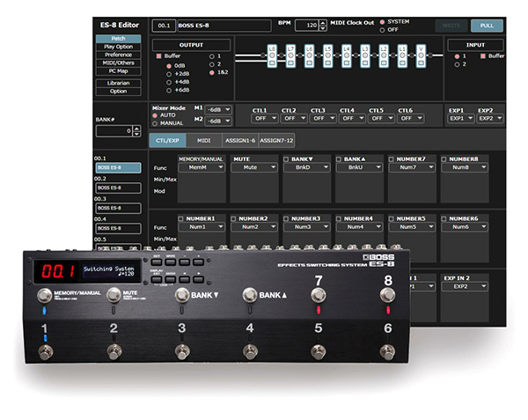Click the BANK down footswitch on pedal
The height and width of the screenshot is (420, 528).
point(182,295)
